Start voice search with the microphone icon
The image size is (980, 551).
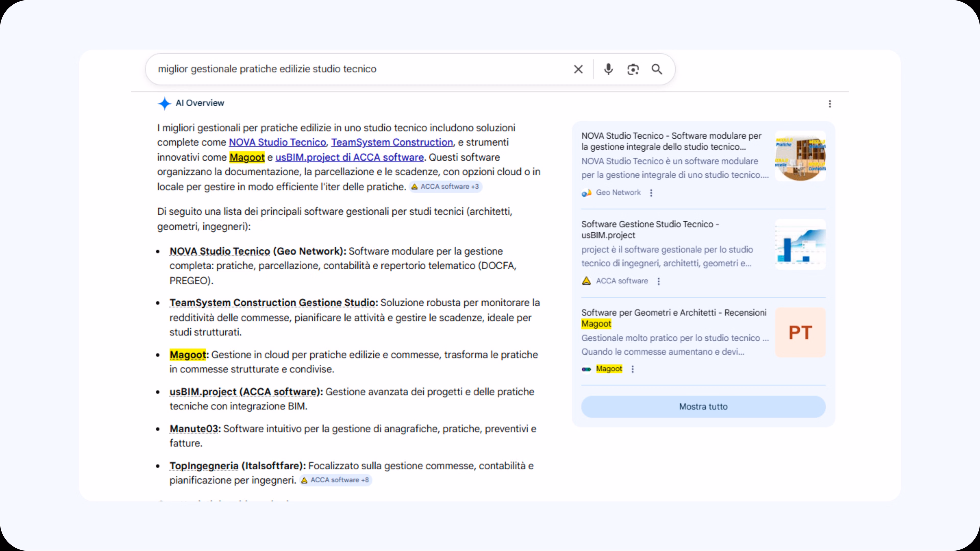pos(608,69)
